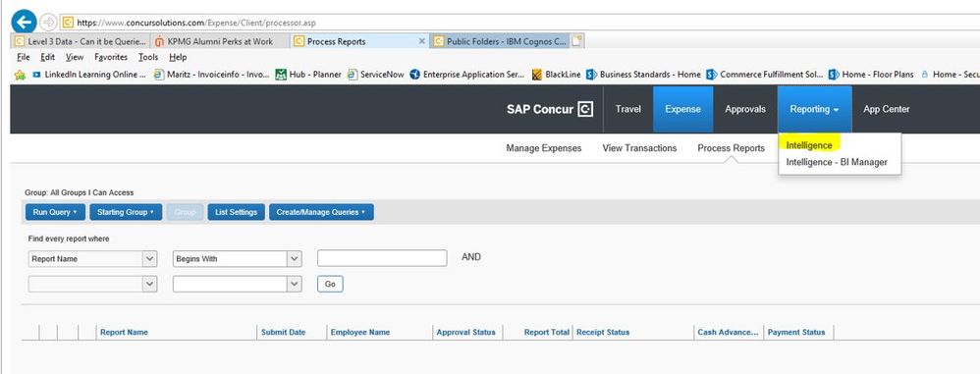The width and height of the screenshot is (980, 374).
Task: Click the Concur site icon in address bar
Action: coord(68,23)
